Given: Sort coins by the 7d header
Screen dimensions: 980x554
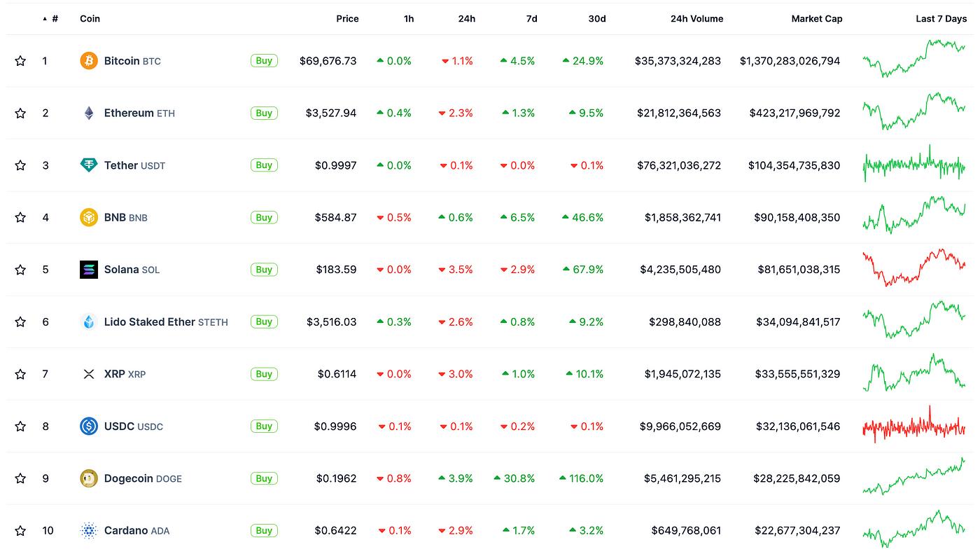Looking at the screenshot, I should [531, 19].
